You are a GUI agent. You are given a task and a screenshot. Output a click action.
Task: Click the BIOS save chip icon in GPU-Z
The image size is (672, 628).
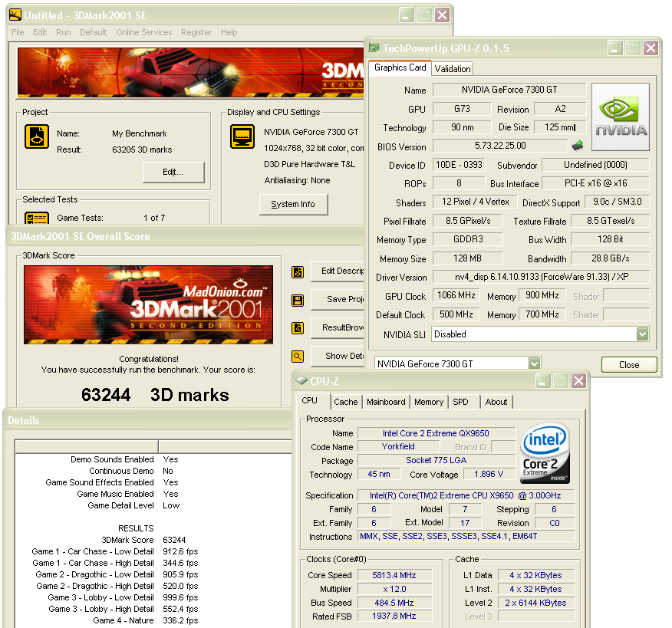[x=578, y=146]
